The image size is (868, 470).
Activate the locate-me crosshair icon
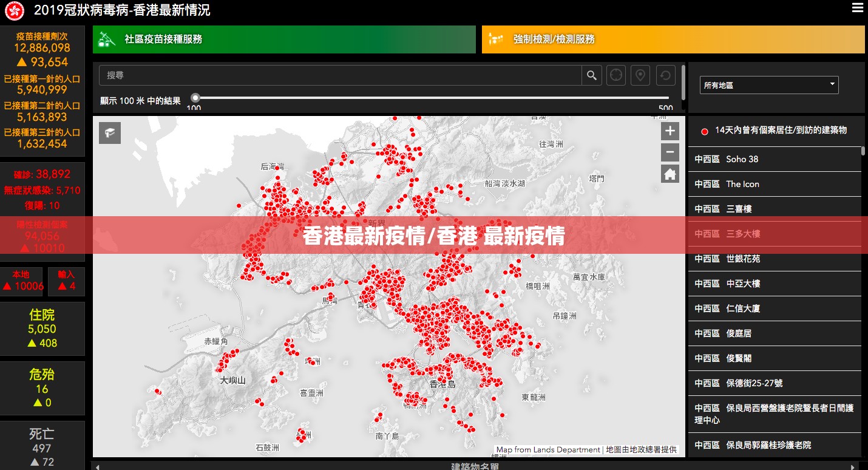coord(616,75)
